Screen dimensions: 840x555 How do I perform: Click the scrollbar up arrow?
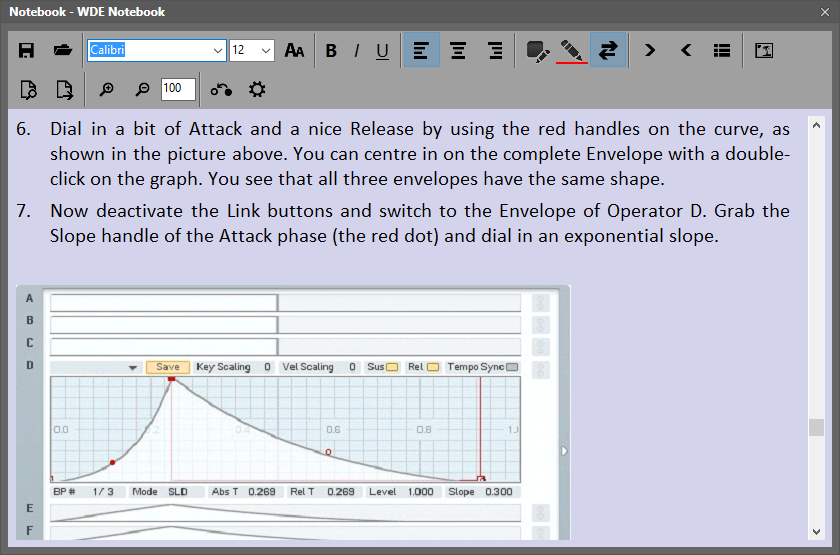816,125
